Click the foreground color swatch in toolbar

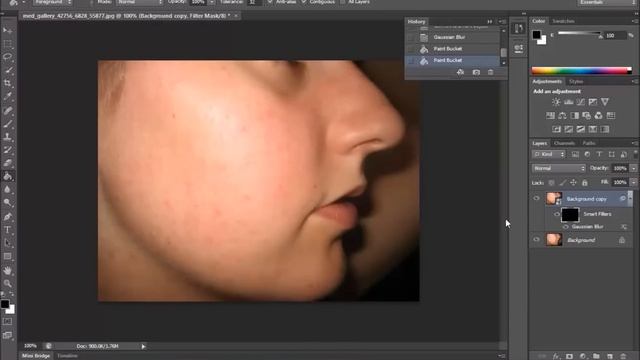[5, 304]
